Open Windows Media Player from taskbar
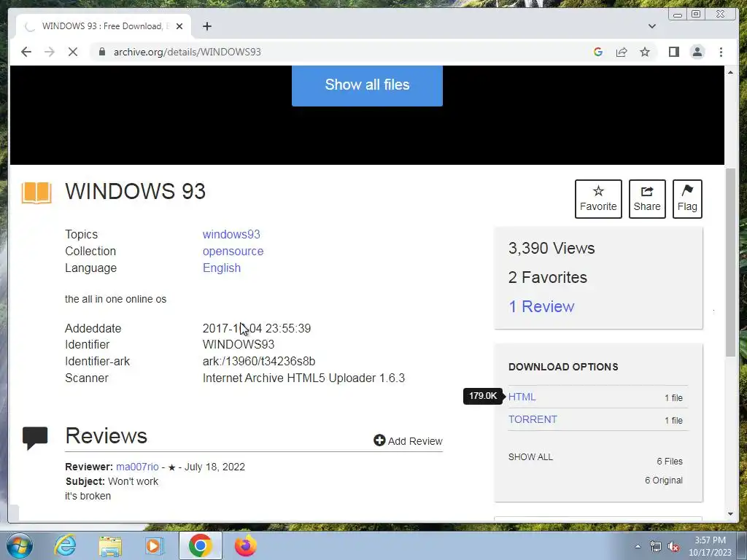747x560 pixels. click(x=154, y=545)
